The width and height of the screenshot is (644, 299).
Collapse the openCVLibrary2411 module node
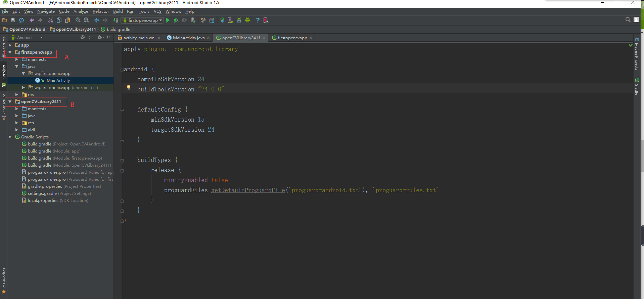tap(10, 101)
